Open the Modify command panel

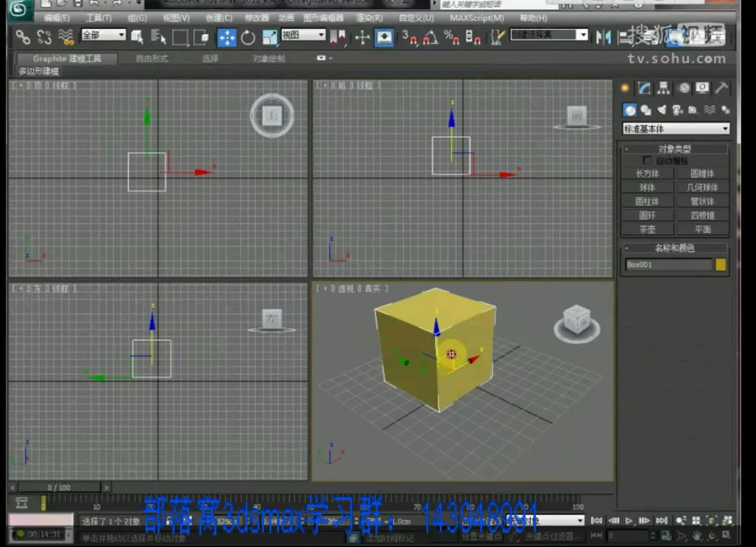(644, 89)
